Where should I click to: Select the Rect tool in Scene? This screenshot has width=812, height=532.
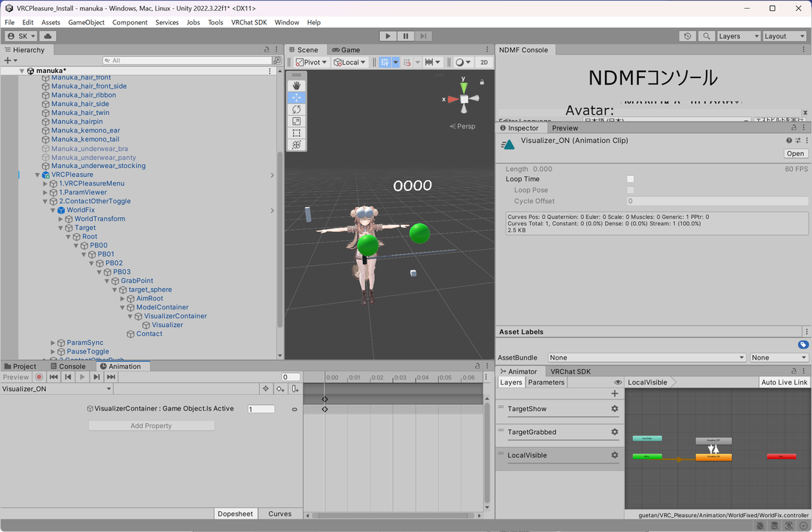point(297,133)
